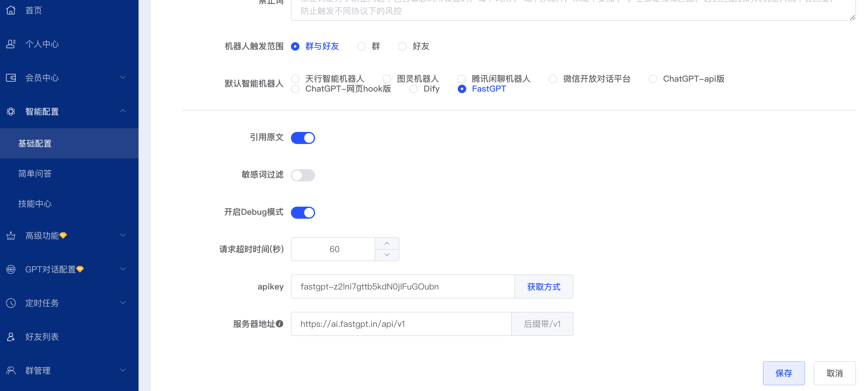Image resolution: width=868 pixels, height=391 pixels.
Task: Click the timeout increment arrow
Action: point(386,243)
